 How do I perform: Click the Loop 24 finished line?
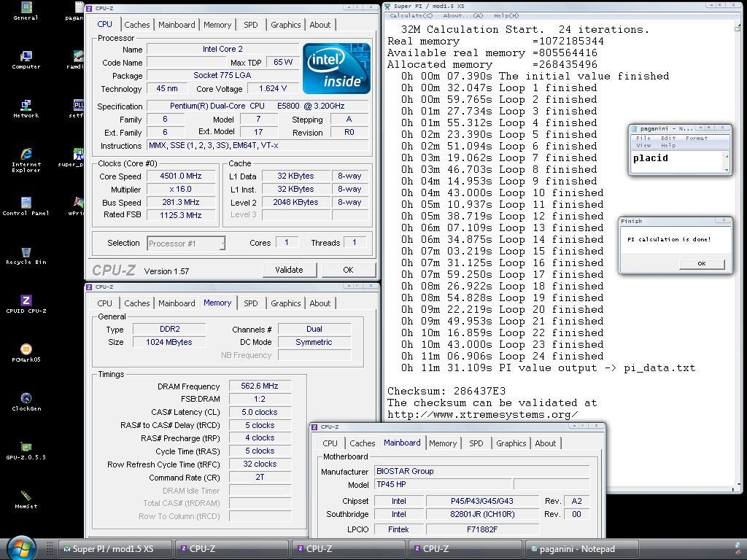pos(502,356)
